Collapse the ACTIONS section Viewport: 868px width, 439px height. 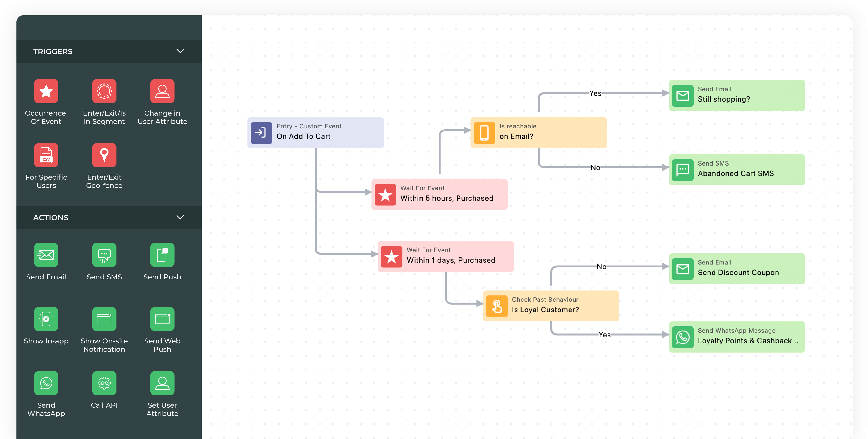click(x=180, y=217)
